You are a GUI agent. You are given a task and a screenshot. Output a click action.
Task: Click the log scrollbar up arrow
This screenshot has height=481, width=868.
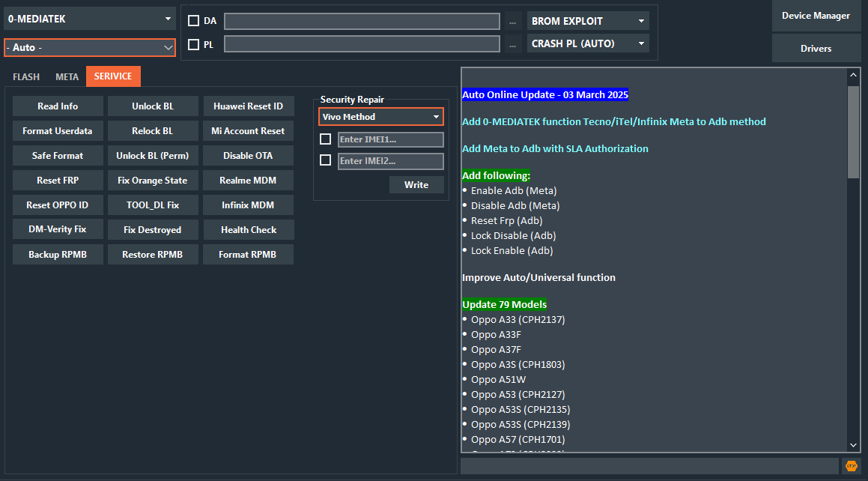click(x=853, y=75)
